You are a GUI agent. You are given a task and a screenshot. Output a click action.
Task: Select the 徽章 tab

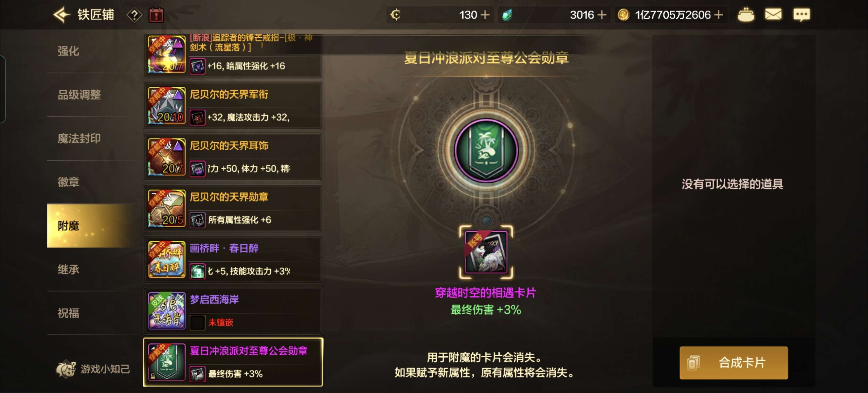click(x=68, y=182)
